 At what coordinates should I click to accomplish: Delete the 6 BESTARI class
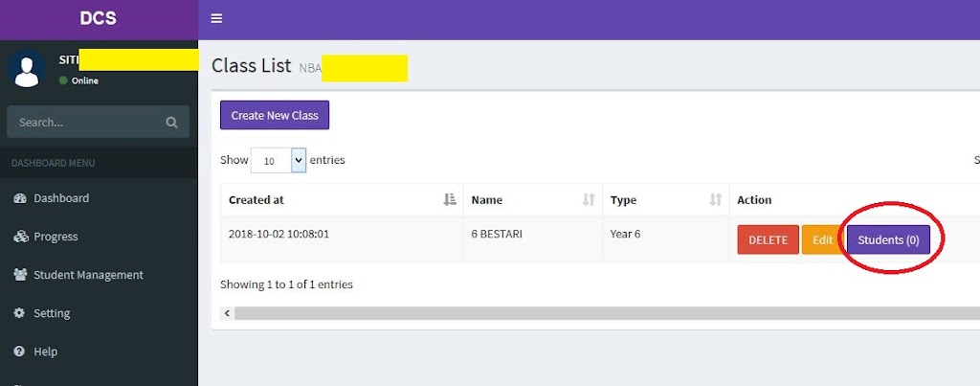click(768, 240)
